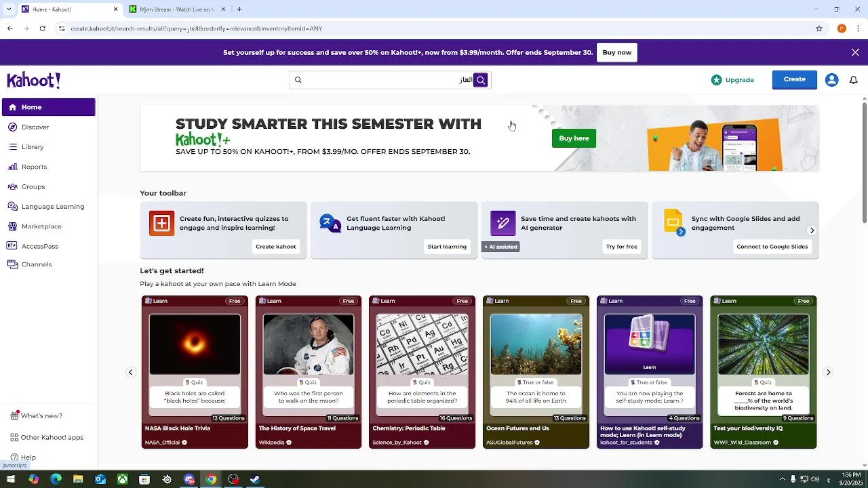
Task: Open The History of Space Travel thumbnail
Action: pos(309,344)
